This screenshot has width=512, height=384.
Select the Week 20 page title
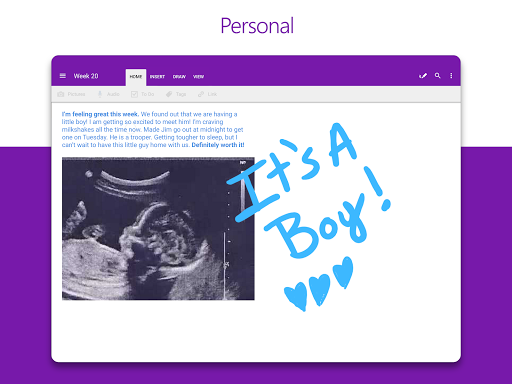[86, 76]
